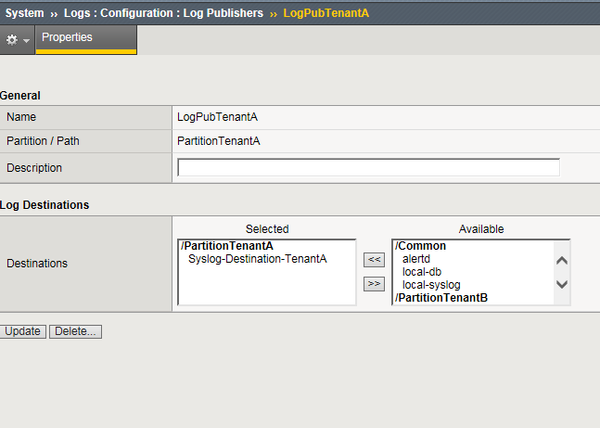This screenshot has width=600, height=428.
Task: Move destination to Available with >> button
Action: click(x=374, y=283)
